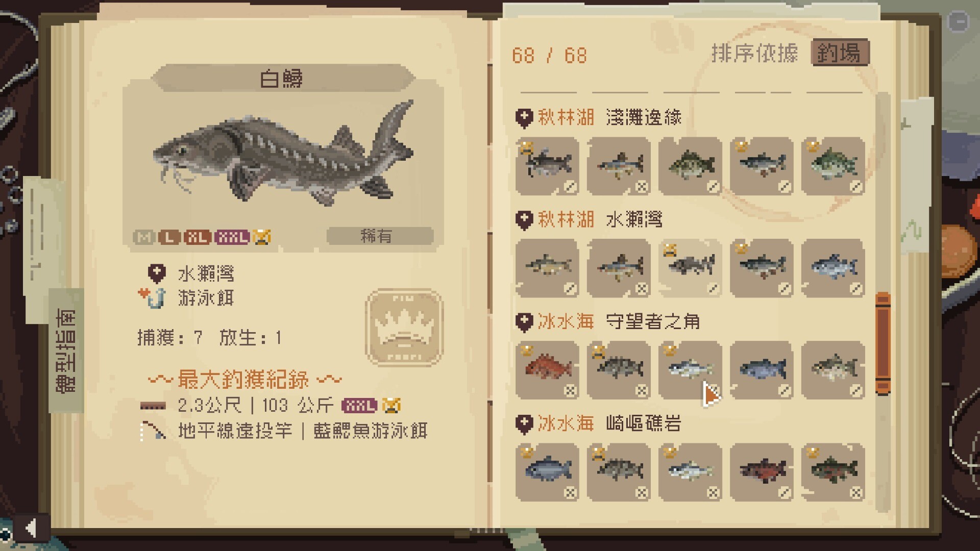This screenshot has height=551, width=980.
Task: Click the back arrow at bottom left
Action: pos(32,528)
